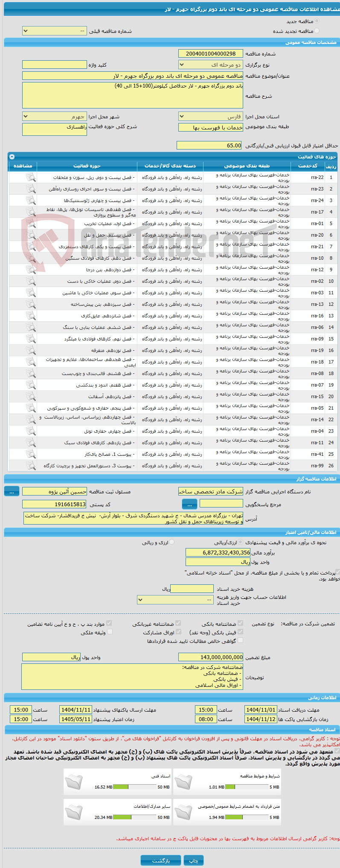
Task: Toggle the فیش بانکی (وجه نقد) checkbox
Action: tap(240, 632)
